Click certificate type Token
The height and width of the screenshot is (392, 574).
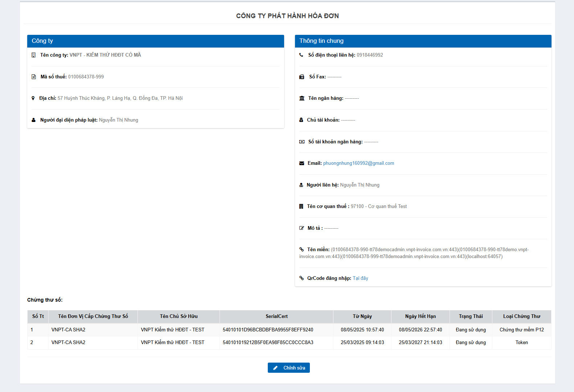click(x=522, y=343)
